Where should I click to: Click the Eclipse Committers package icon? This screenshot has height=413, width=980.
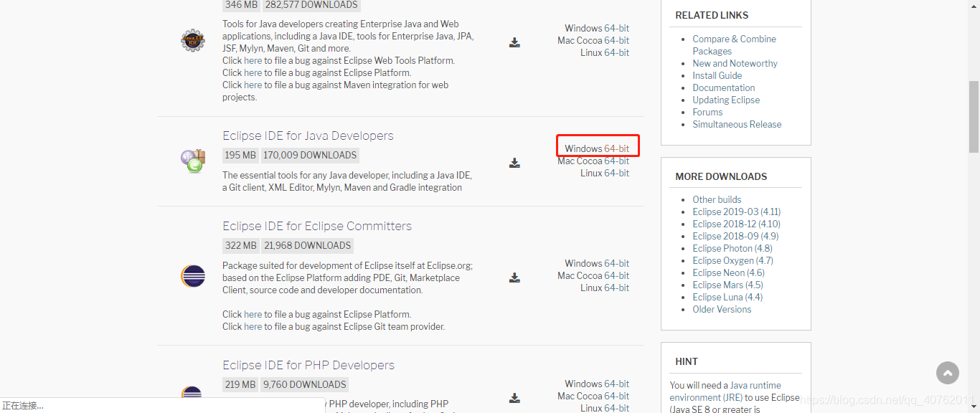193,276
